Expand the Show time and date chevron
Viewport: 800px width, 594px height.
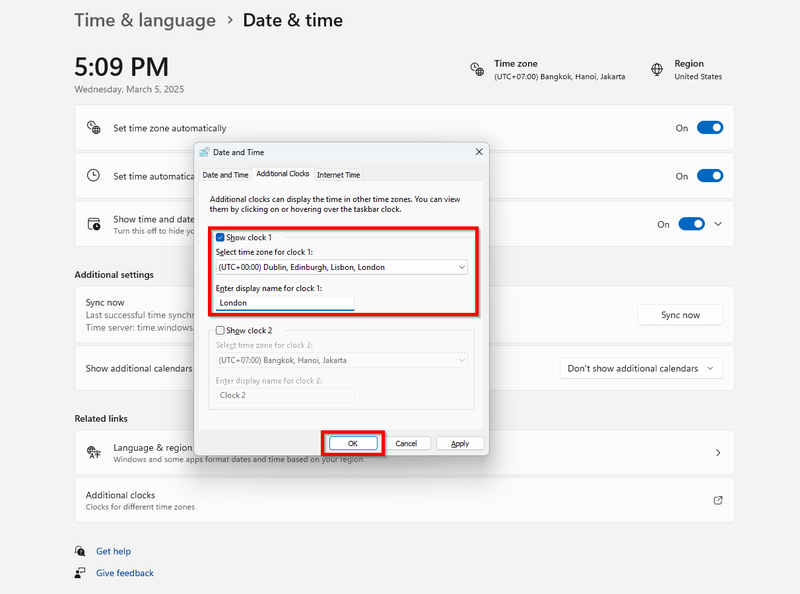[718, 224]
